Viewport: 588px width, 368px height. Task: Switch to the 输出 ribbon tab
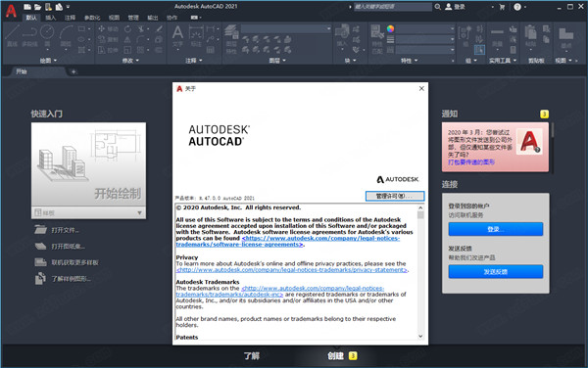(x=153, y=18)
